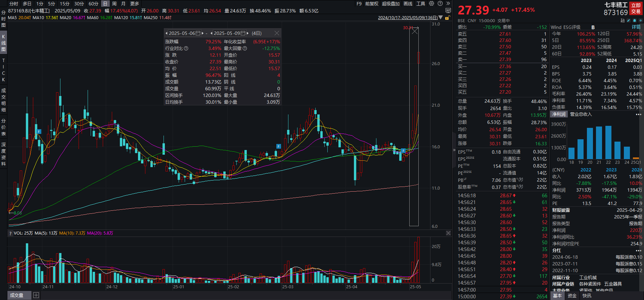Open the 更多 periods dropdown

pyautogui.click(x=134, y=4)
